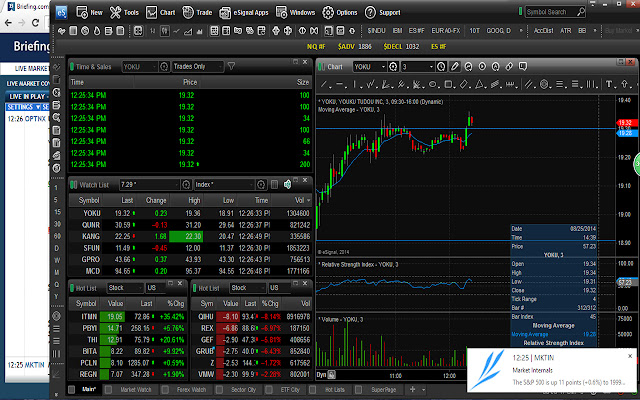Open the Trade menu

coord(197,12)
